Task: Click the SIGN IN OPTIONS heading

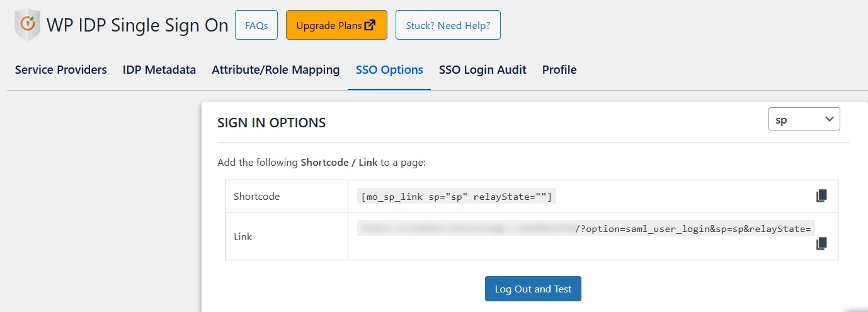Action: [x=271, y=123]
